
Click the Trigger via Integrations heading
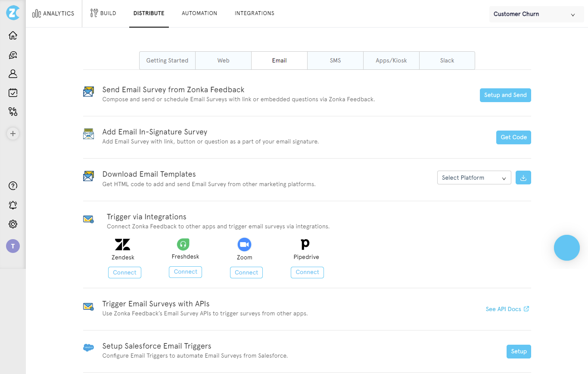coord(146,217)
